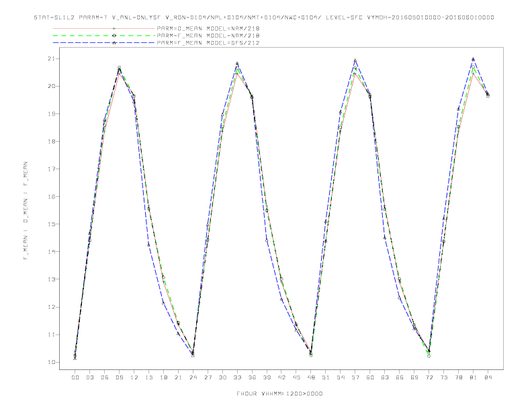The width and height of the screenshot is (532, 411).
Task: Click the blue GFS triangle marker at hour 15
Action: (x=148, y=245)
